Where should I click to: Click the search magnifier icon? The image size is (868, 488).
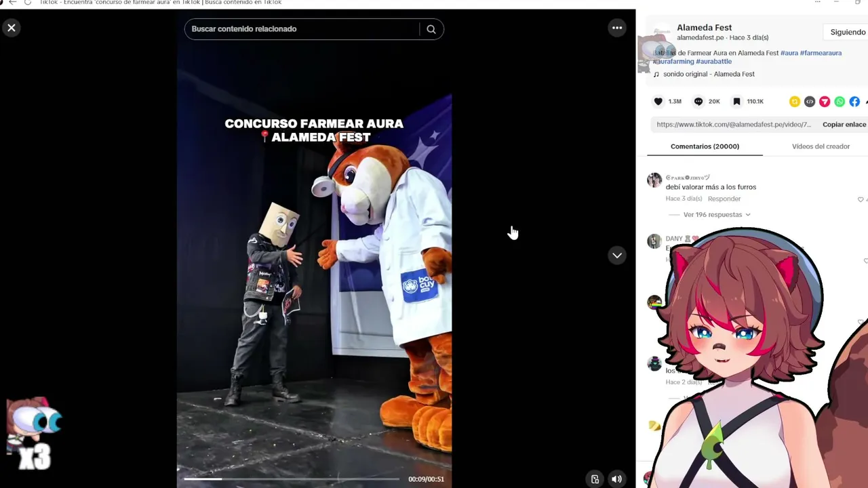(431, 29)
